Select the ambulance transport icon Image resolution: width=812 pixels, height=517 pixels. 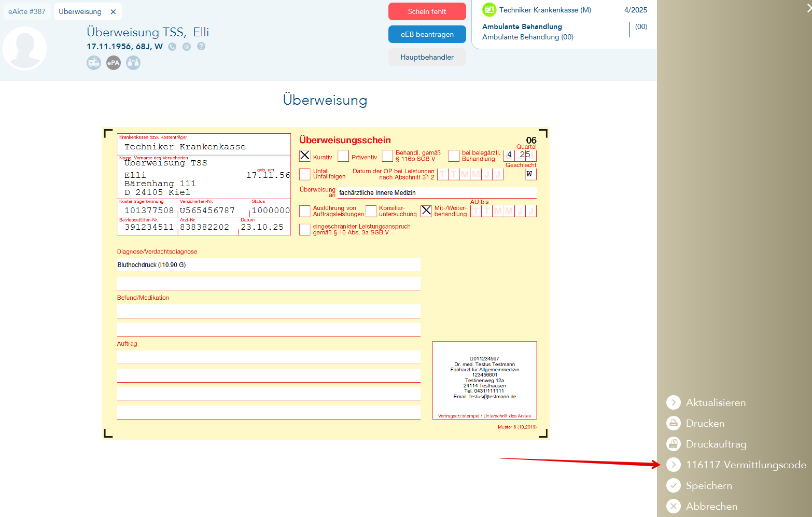94,63
